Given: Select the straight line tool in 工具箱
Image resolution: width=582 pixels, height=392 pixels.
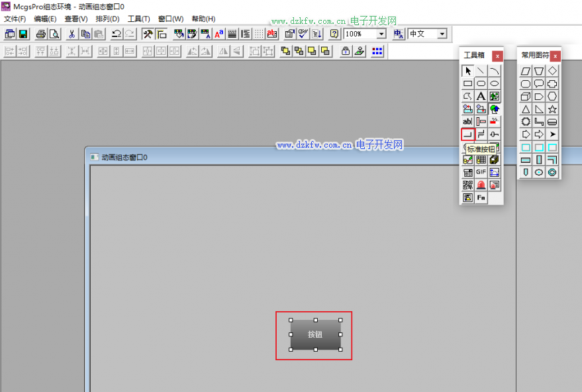Looking at the screenshot, I should click(481, 71).
